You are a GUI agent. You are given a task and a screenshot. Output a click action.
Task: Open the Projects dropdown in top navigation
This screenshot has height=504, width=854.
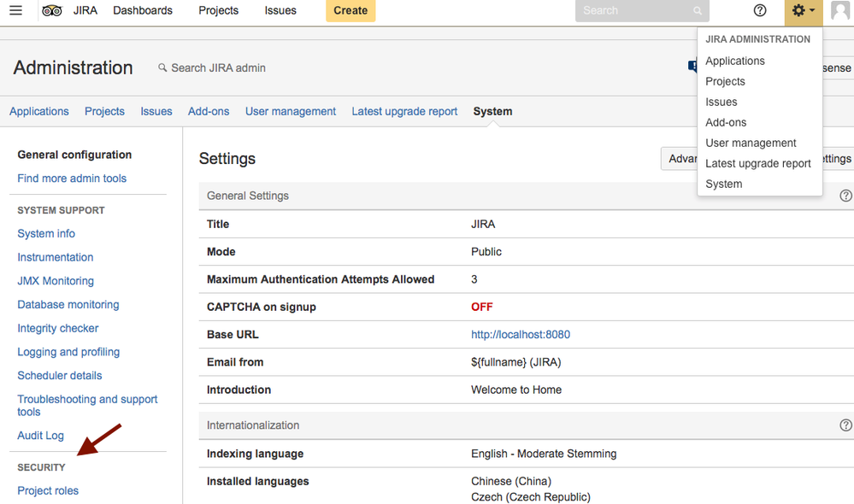[x=218, y=11]
